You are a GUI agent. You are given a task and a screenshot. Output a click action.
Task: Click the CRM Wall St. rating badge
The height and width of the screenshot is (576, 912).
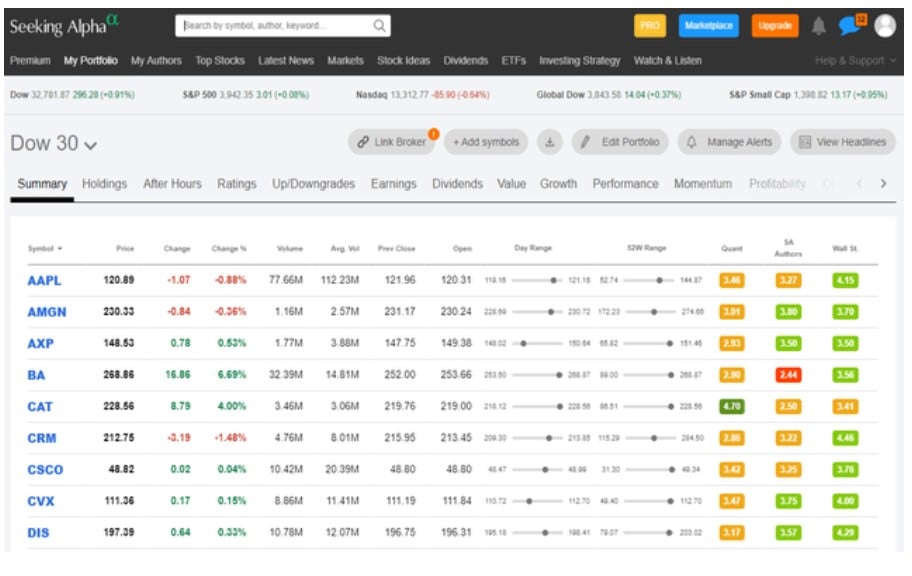(845, 438)
